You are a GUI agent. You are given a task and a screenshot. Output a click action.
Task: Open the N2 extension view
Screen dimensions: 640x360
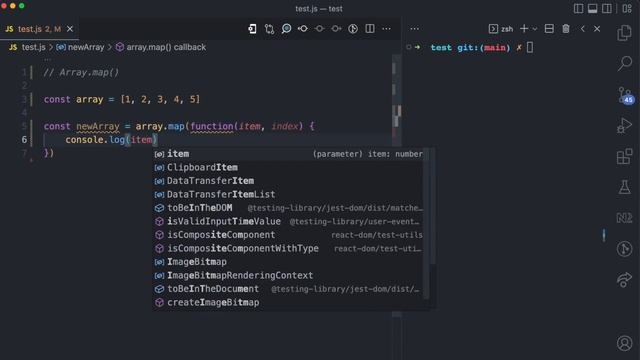coord(624,218)
